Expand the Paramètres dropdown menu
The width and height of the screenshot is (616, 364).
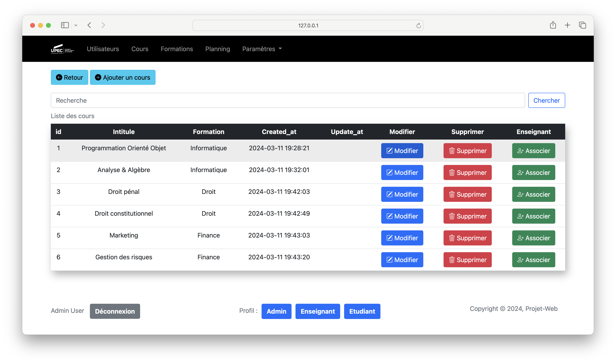pyautogui.click(x=262, y=49)
